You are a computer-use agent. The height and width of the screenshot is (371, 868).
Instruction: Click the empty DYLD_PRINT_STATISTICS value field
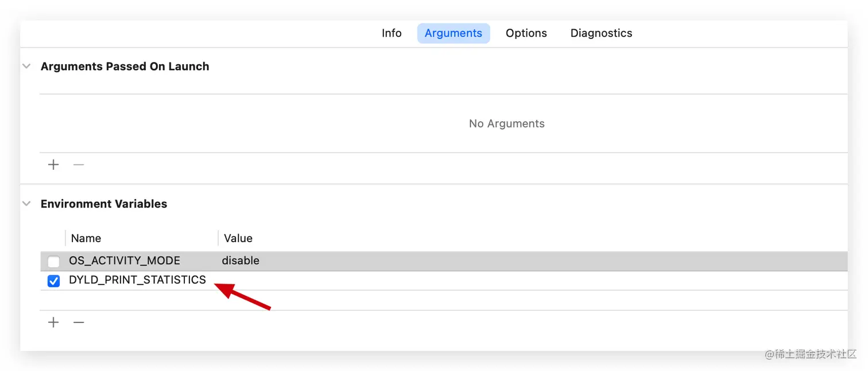click(533, 280)
